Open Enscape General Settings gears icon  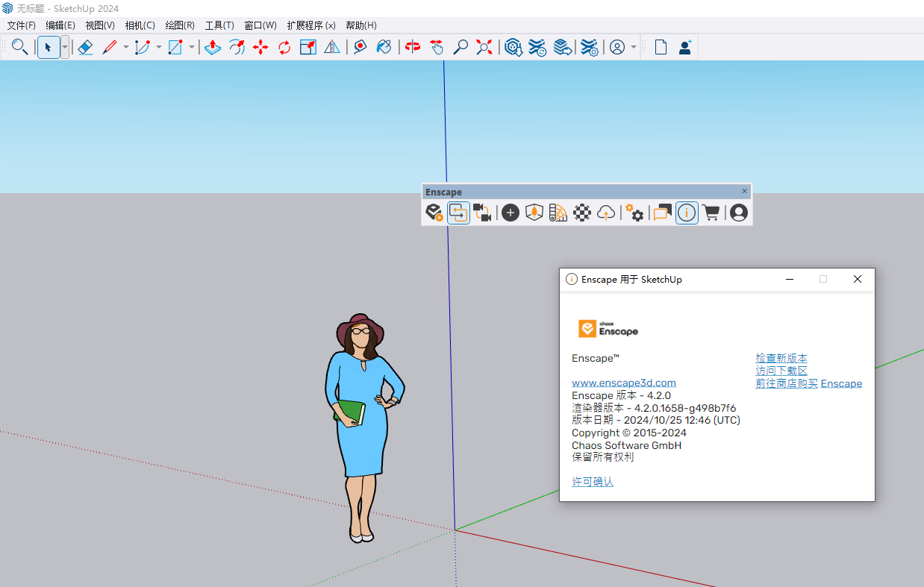(x=634, y=213)
